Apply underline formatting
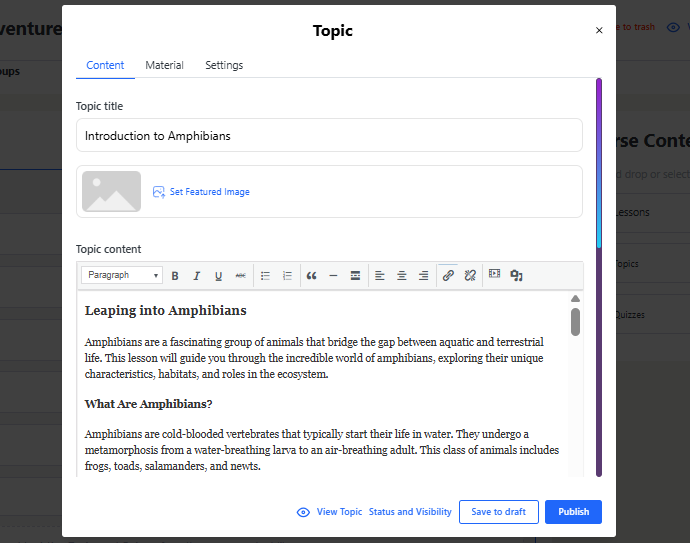This screenshot has height=543, width=690. [x=219, y=275]
